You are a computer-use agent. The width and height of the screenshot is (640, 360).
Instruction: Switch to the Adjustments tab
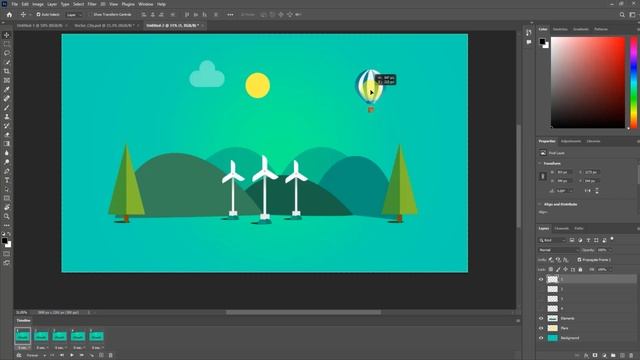click(571, 141)
